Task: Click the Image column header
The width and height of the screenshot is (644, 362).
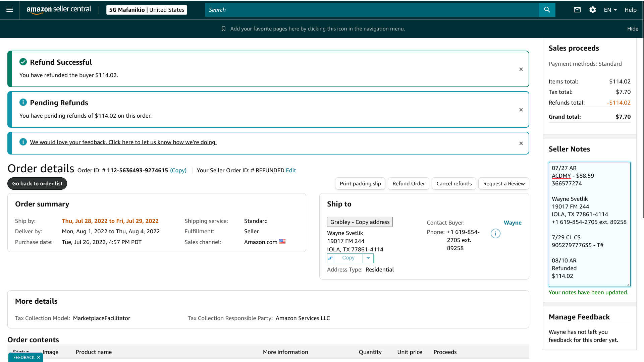Action: click(50, 352)
